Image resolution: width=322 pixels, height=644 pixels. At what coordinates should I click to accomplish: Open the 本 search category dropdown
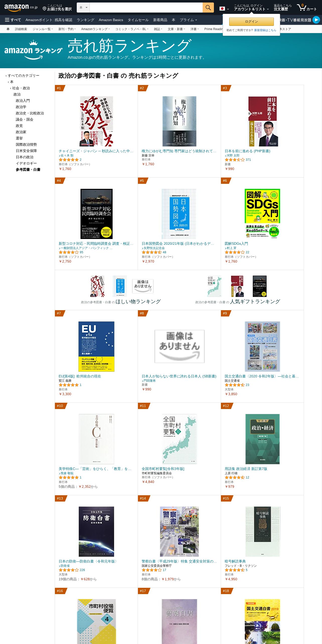coord(83,8)
